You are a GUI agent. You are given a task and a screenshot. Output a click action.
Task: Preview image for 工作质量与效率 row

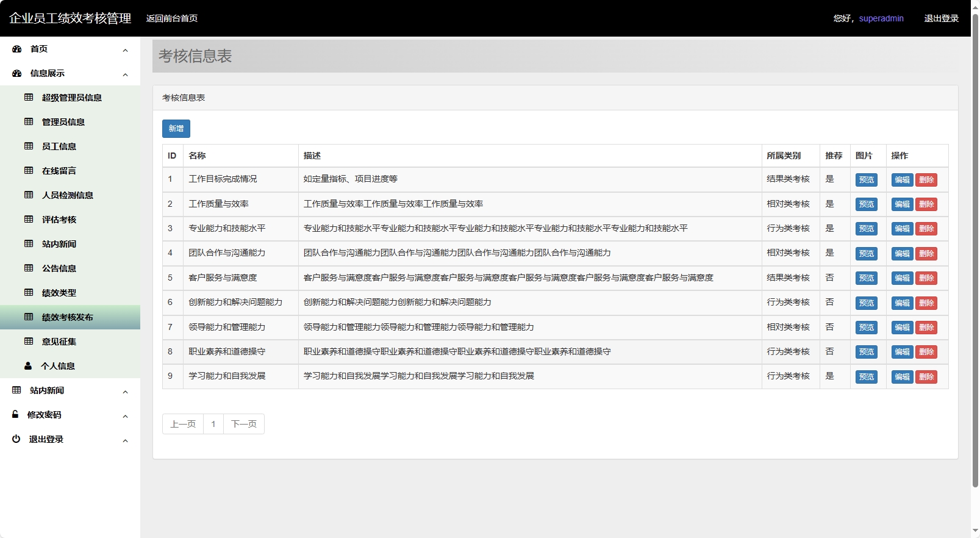pyautogui.click(x=867, y=204)
